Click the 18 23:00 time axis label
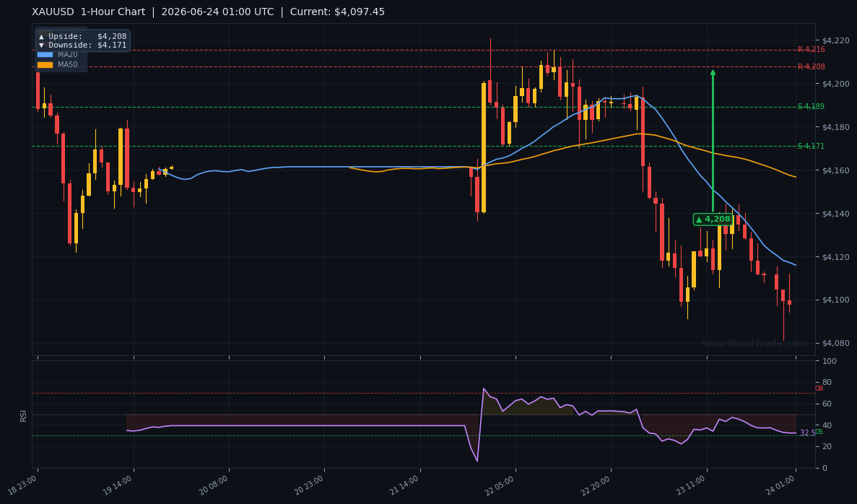This screenshot has width=857, height=504. click(24, 484)
